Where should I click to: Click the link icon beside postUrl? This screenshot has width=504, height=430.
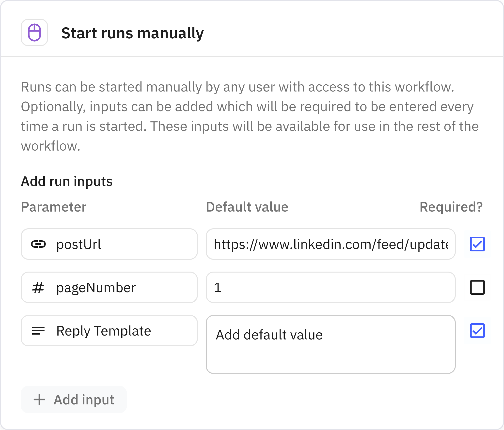coord(38,244)
